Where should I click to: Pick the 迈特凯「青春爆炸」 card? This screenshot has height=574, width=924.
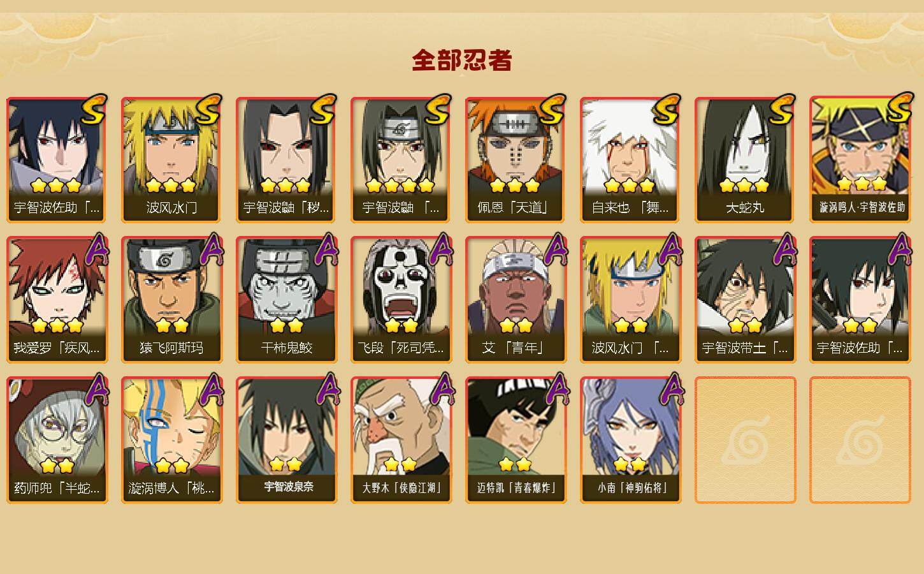tap(516, 440)
